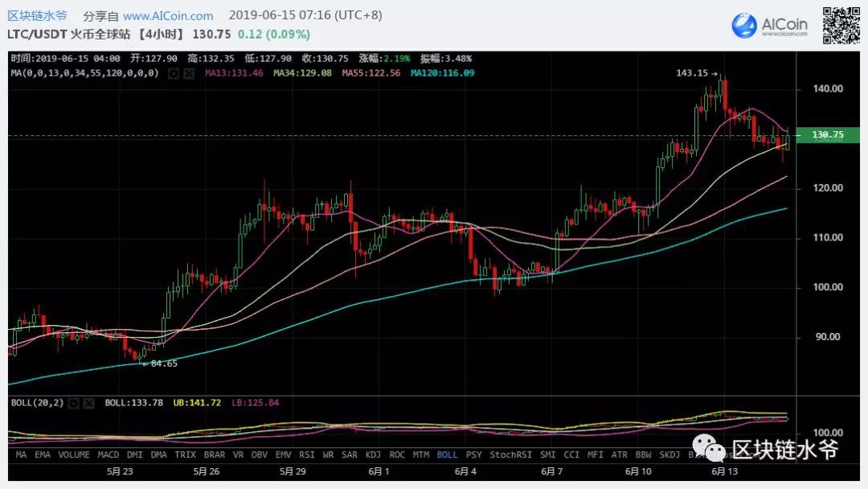Select the SKDJ indicator tab
Viewport: 868px width, 489px height.
pyautogui.click(x=669, y=454)
